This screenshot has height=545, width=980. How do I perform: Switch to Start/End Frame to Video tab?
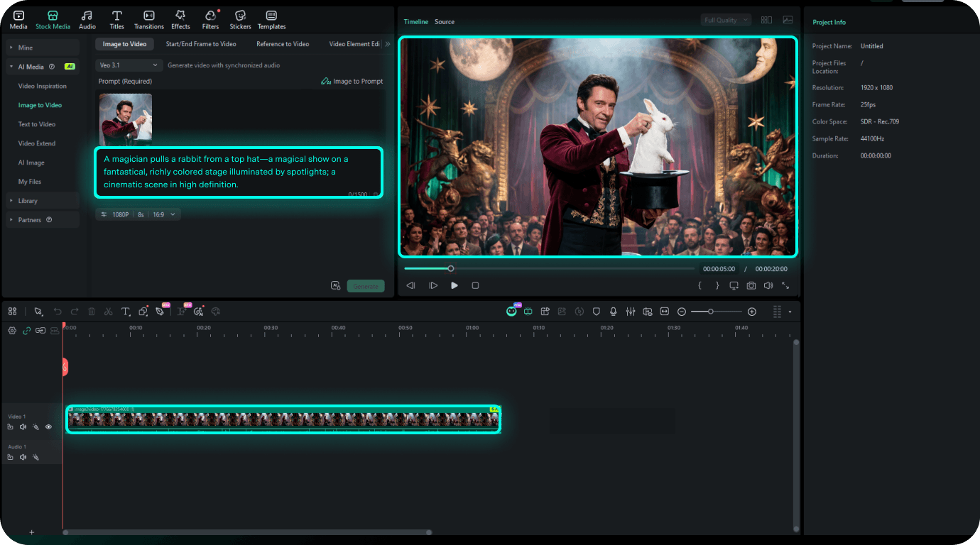(201, 44)
